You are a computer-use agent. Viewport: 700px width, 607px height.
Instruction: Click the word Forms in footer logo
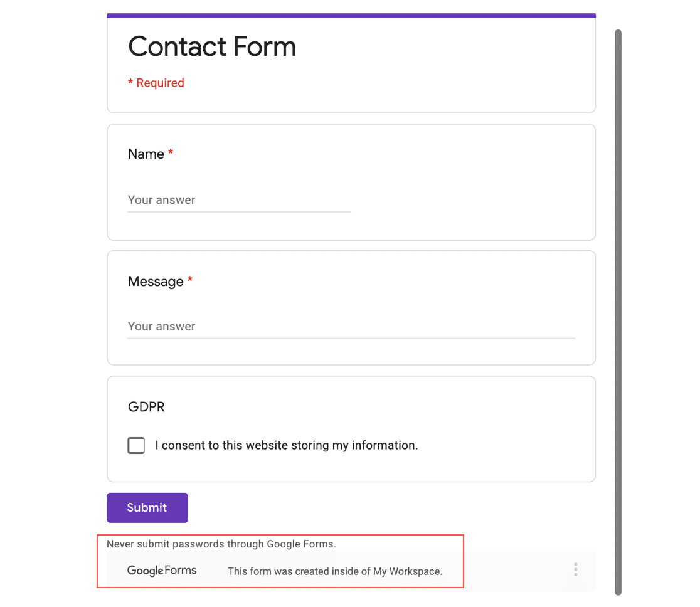(181, 570)
